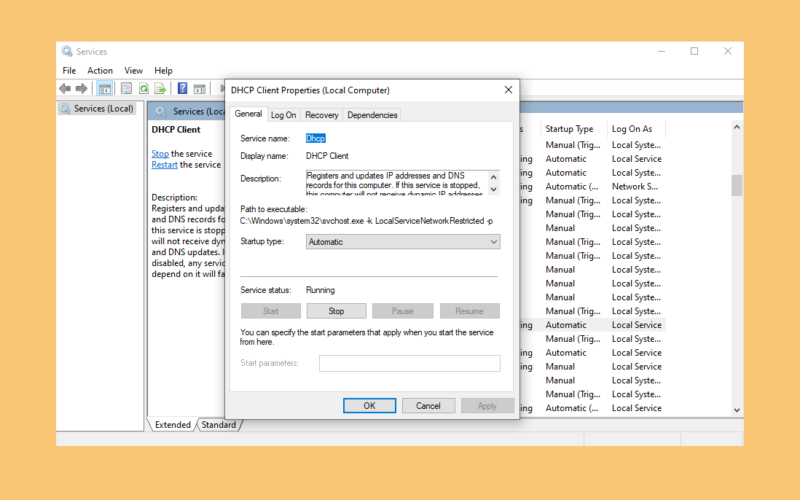The width and height of the screenshot is (800, 500).
Task: Sort by the Startup Type column header
Action: (x=569, y=129)
